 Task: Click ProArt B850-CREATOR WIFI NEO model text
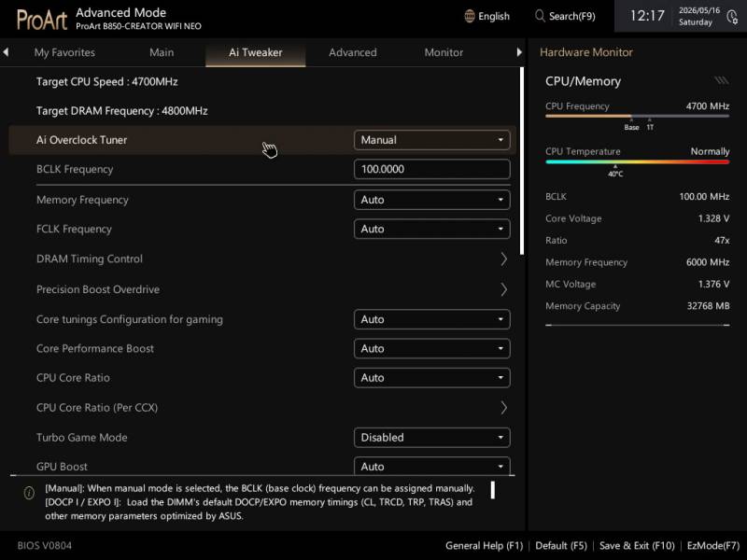pos(138,26)
